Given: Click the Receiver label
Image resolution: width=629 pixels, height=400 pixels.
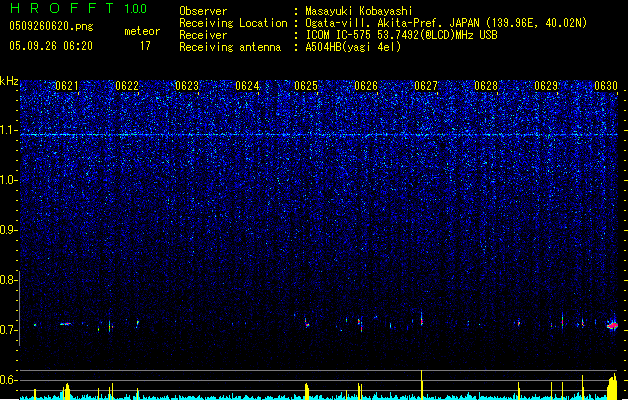Looking at the screenshot, I should 203,35.
